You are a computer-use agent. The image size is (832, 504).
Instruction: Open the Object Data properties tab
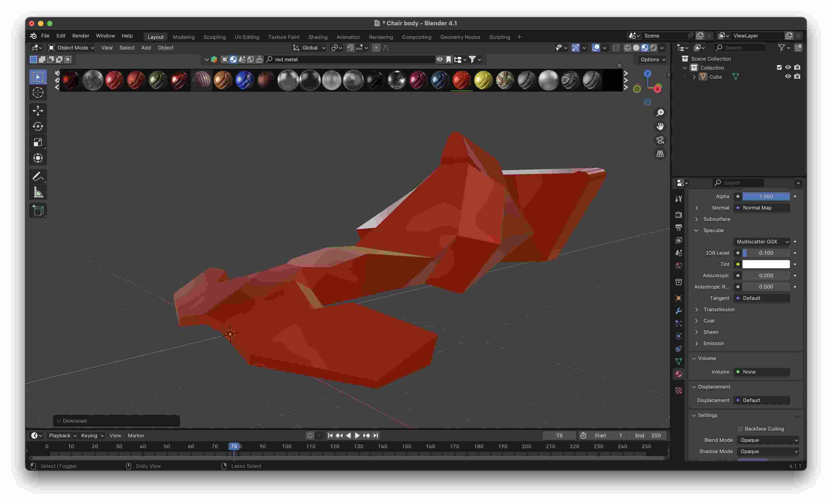[678, 362]
